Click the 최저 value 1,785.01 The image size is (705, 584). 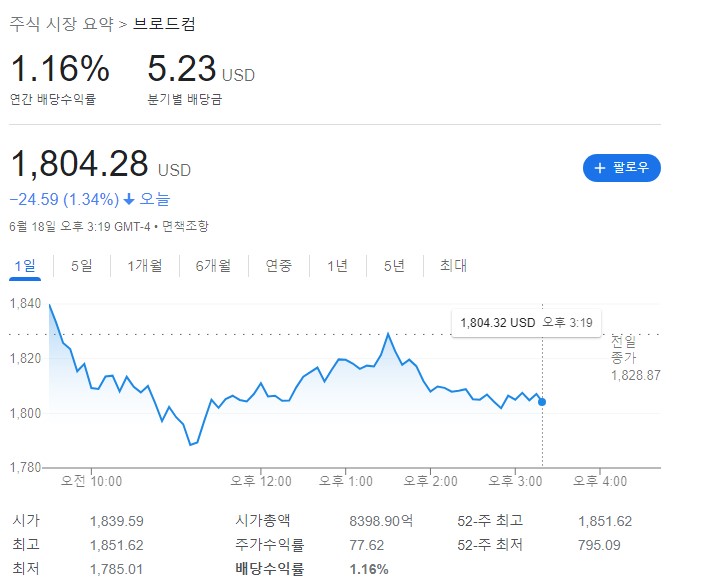[x=116, y=570]
